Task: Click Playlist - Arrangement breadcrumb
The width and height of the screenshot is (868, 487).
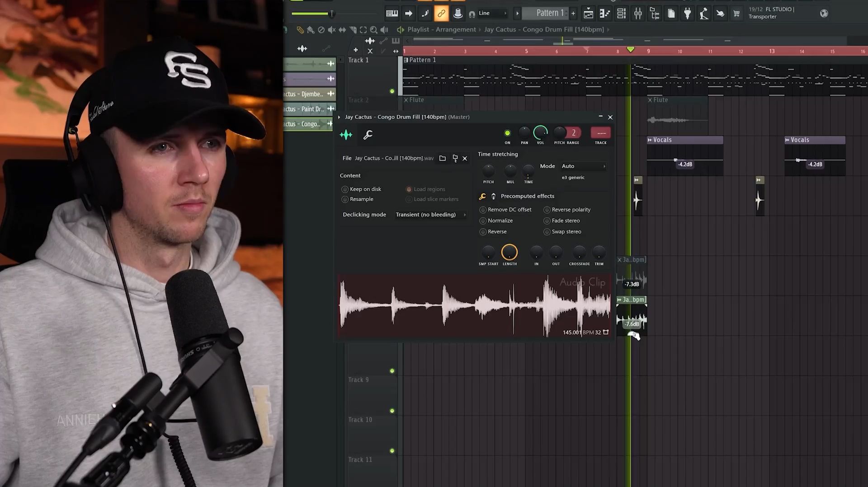Action: pos(441,29)
